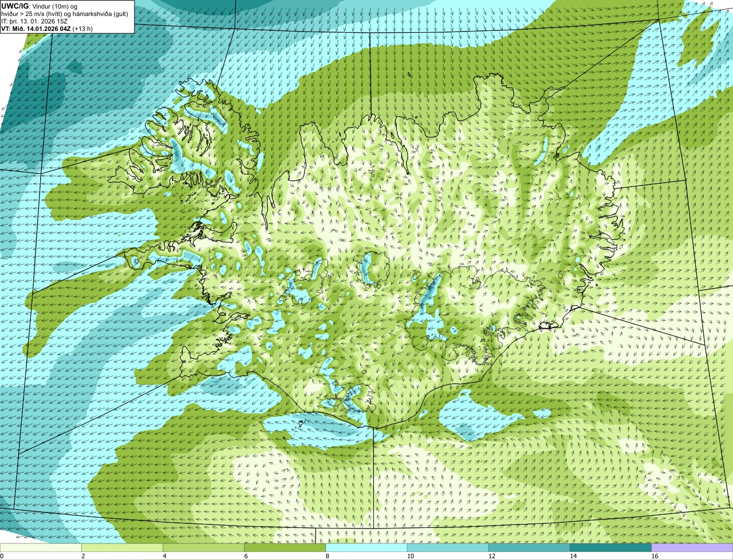Select the light cyan 8–10 legend swatch

point(366,548)
